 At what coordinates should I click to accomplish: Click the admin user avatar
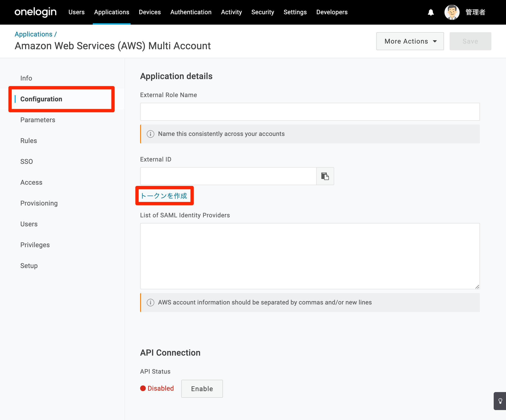coord(452,12)
